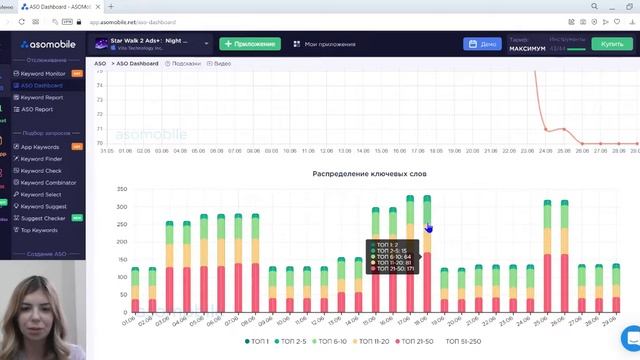640x360 pixels.
Task: Open the browser downloads icon
Action: pyautogui.click(x=632, y=22)
